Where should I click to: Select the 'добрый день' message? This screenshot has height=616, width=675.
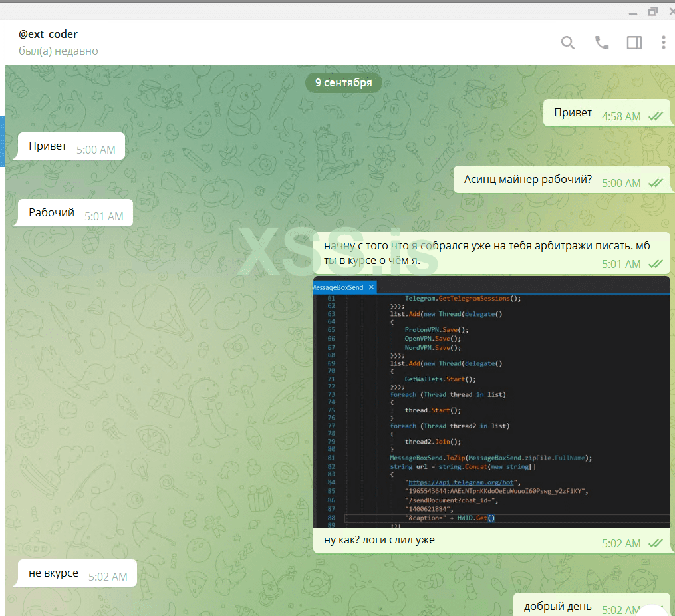point(592,605)
